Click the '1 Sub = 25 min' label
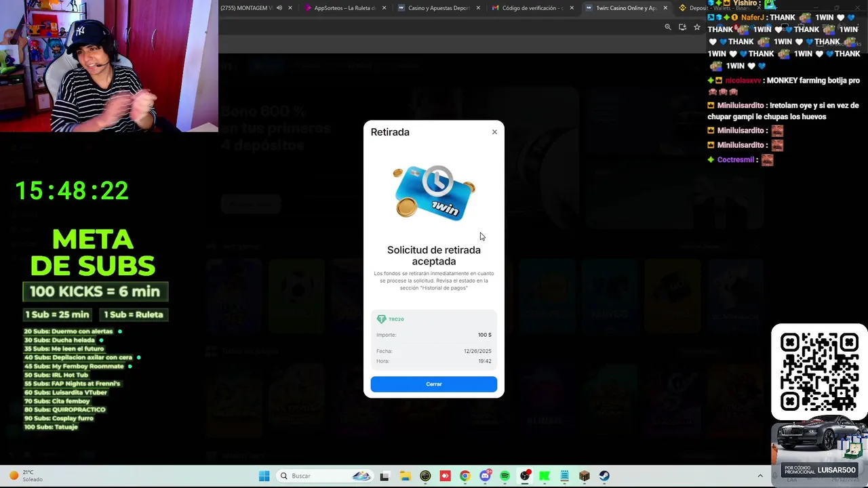868x488 pixels. 57,314
